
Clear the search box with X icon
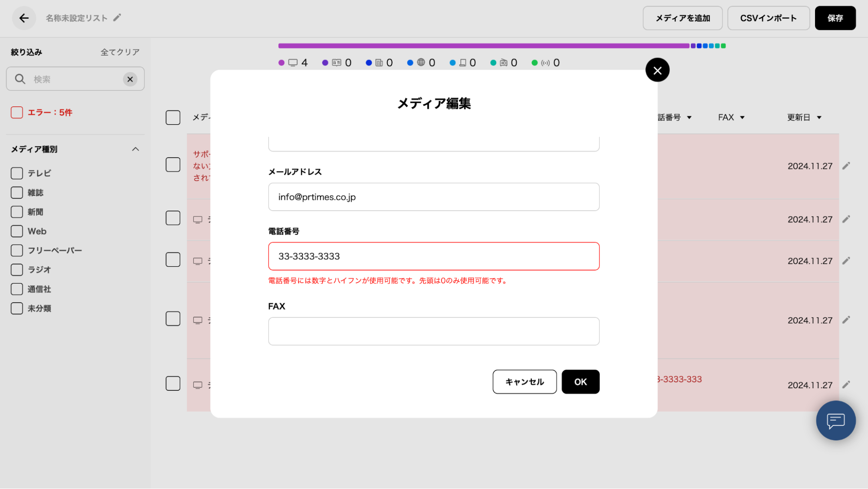[130, 79]
